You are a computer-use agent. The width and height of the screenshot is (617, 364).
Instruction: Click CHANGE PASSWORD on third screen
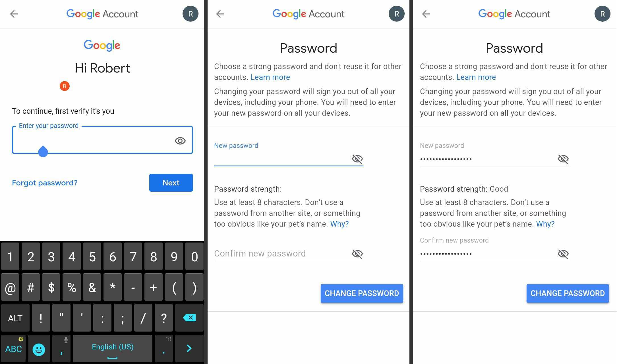(568, 293)
